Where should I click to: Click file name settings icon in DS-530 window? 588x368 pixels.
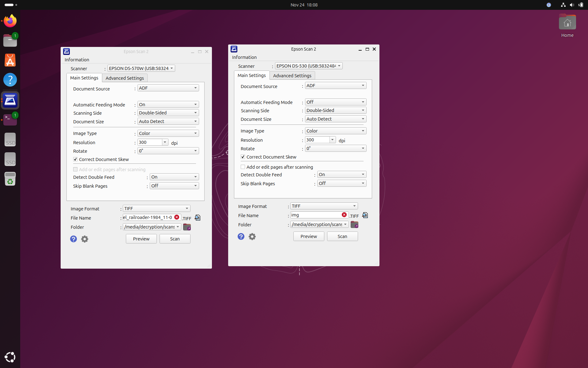(x=365, y=215)
